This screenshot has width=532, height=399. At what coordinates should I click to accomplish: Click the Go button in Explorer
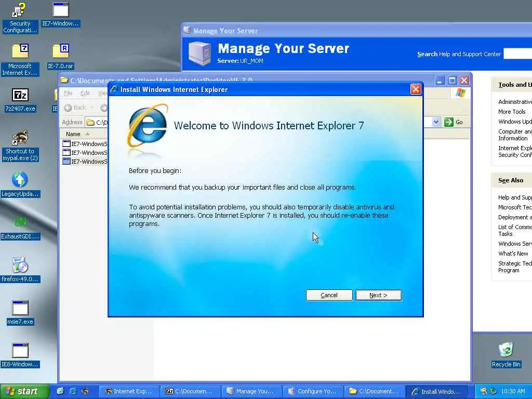454,122
